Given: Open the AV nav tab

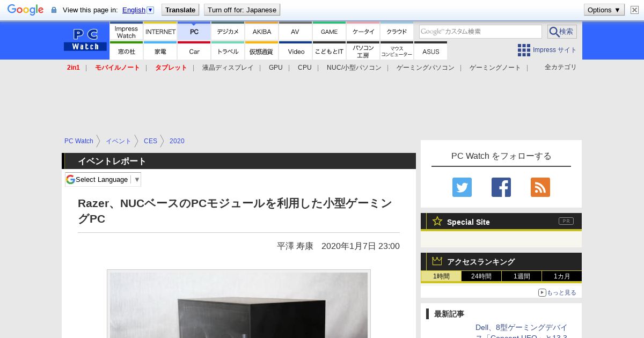Looking at the screenshot, I should 296,31.
